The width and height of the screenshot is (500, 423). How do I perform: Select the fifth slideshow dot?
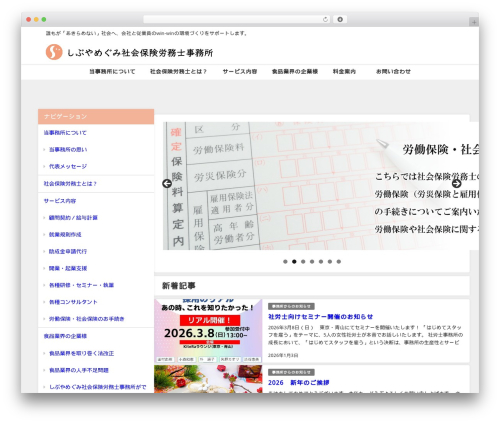(x=321, y=262)
